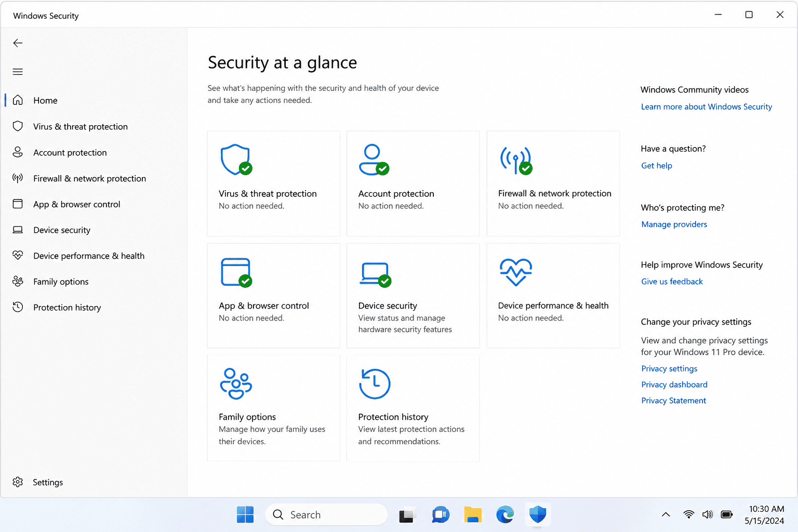This screenshot has width=798, height=532.
Task: Show hidden icons in system tray
Action: 666,515
